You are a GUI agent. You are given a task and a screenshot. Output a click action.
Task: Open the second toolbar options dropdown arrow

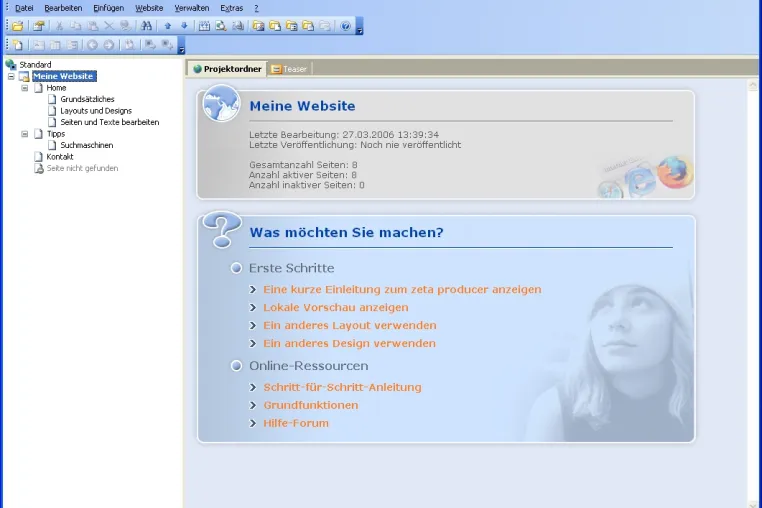click(x=181, y=45)
